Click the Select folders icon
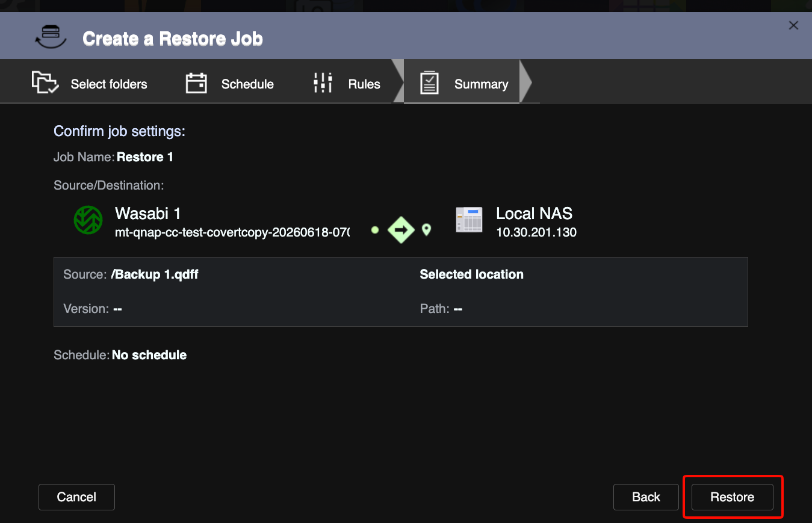The image size is (812, 523). point(45,82)
